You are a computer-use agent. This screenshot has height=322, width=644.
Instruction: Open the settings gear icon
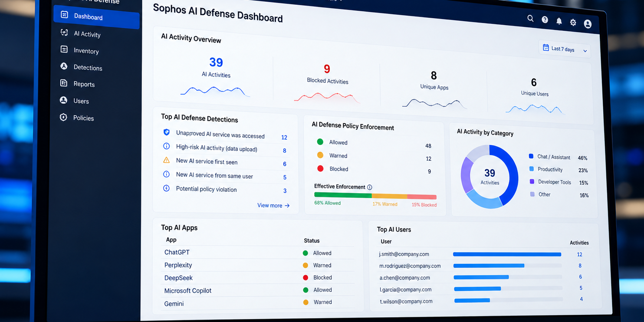573,23
